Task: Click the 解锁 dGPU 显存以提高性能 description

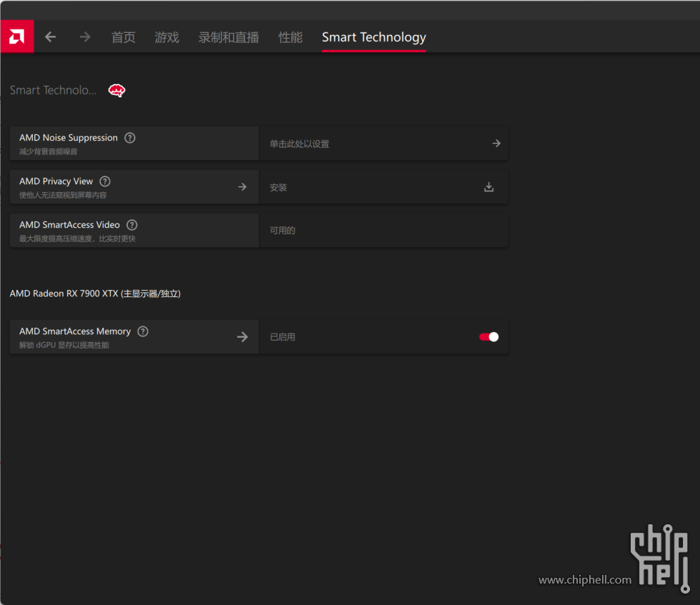Action: click(64, 345)
